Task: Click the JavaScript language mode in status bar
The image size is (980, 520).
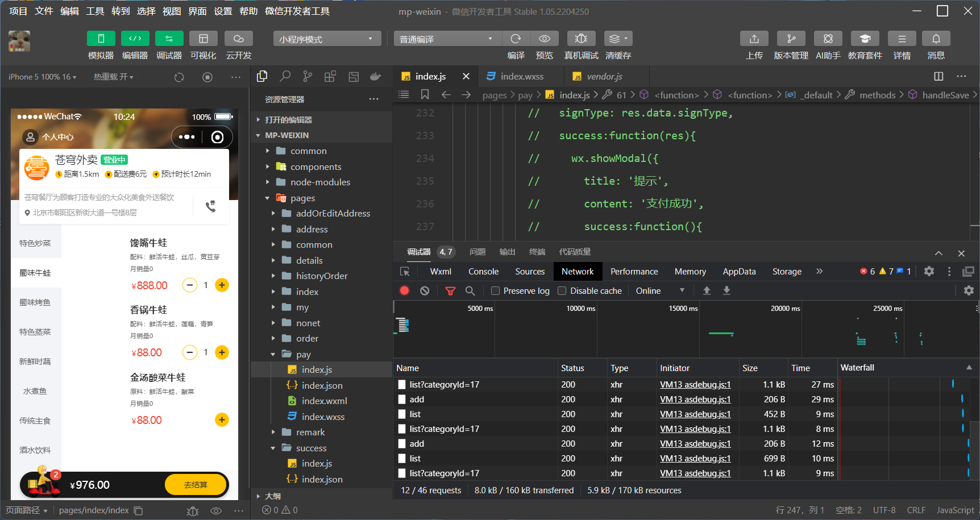Action: (955, 510)
